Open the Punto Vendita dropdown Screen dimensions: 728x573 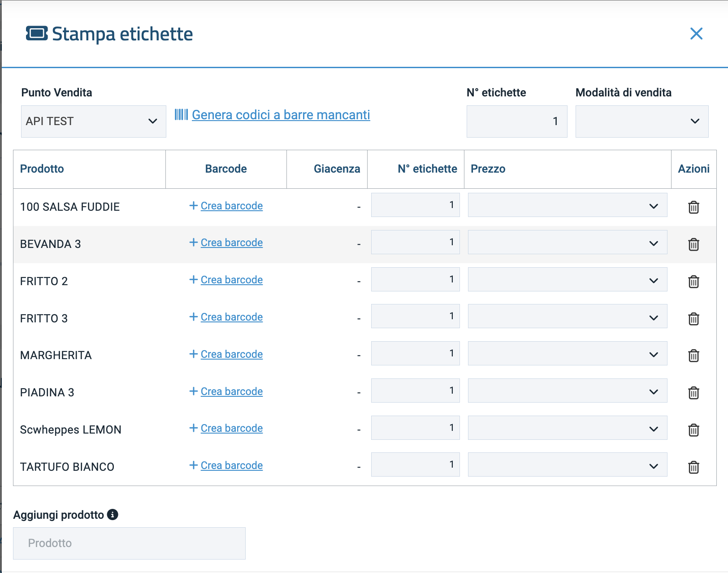click(93, 122)
